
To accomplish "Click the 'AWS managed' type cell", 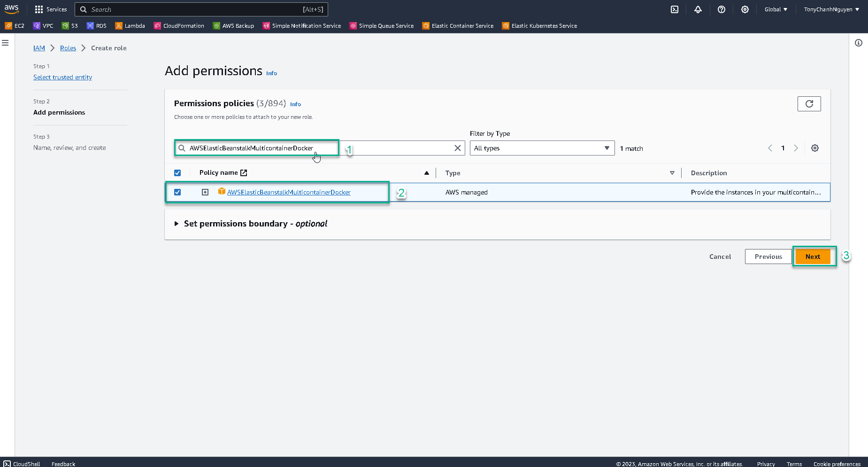I will [467, 192].
